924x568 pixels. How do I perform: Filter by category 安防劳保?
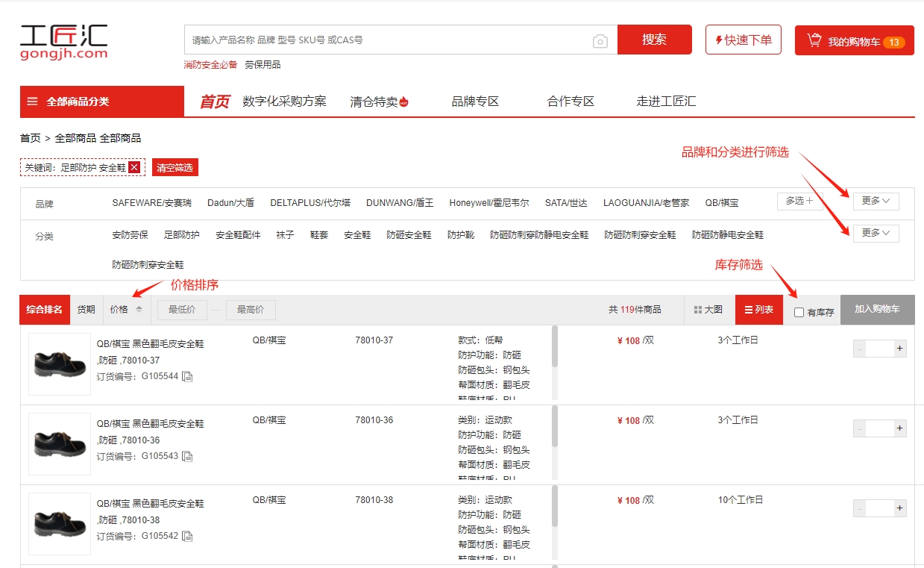point(131,235)
